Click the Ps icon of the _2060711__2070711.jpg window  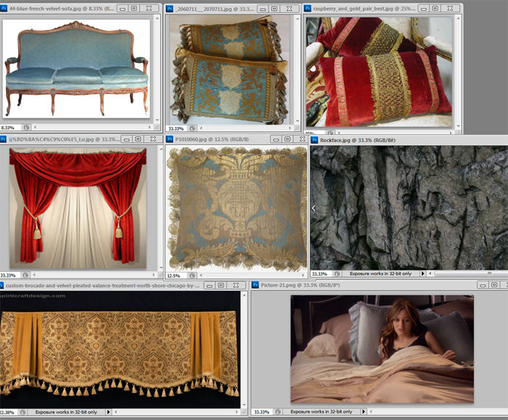tap(169, 9)
